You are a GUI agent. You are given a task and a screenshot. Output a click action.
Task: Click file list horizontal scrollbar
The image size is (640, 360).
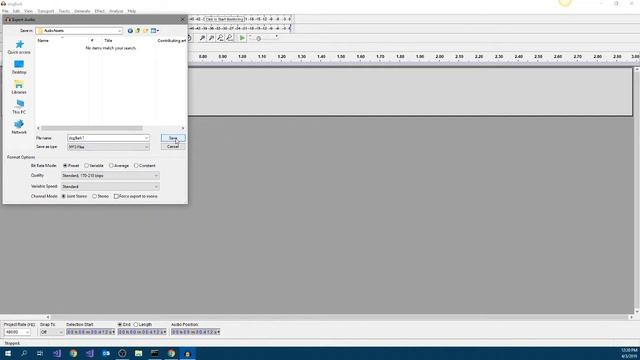[x=92, y=128]
